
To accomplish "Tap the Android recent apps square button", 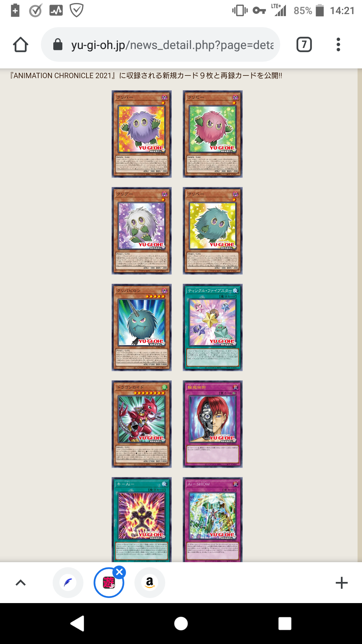I will click(285, 624).
